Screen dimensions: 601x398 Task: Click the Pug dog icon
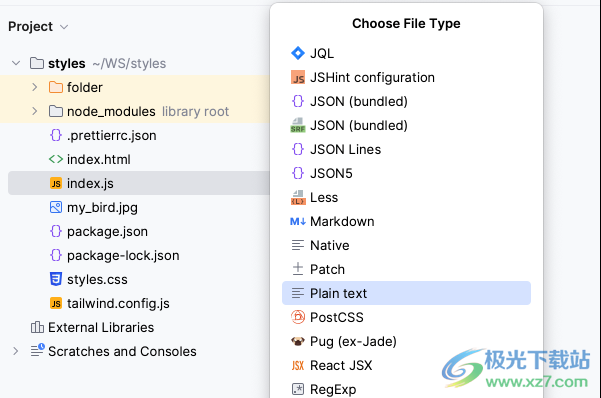[x=298, y=341]
